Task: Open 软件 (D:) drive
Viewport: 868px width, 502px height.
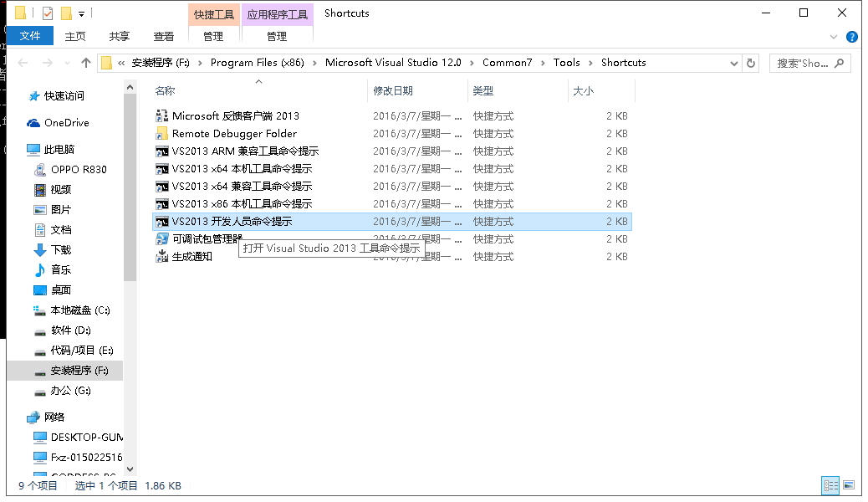Action: 71,330
